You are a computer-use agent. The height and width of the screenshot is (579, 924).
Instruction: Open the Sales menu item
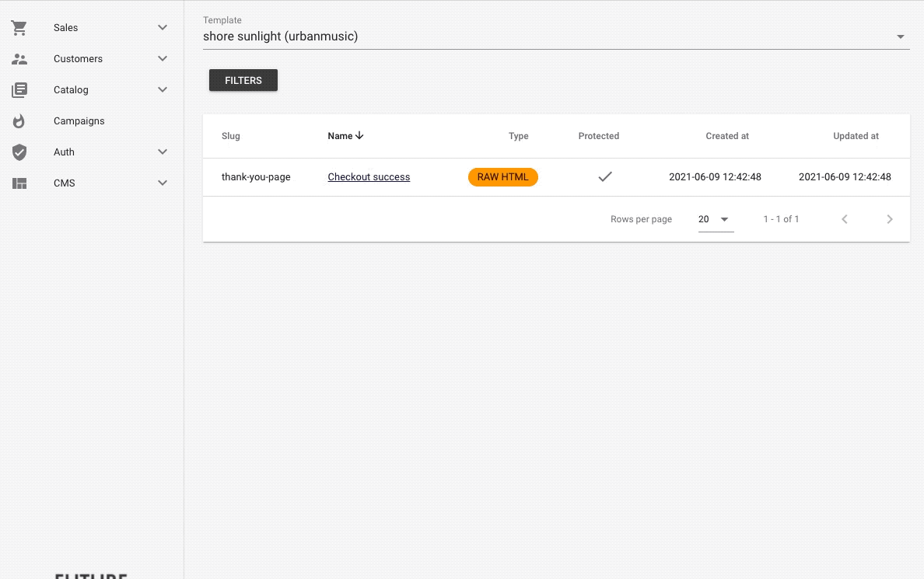pos(92,28)
